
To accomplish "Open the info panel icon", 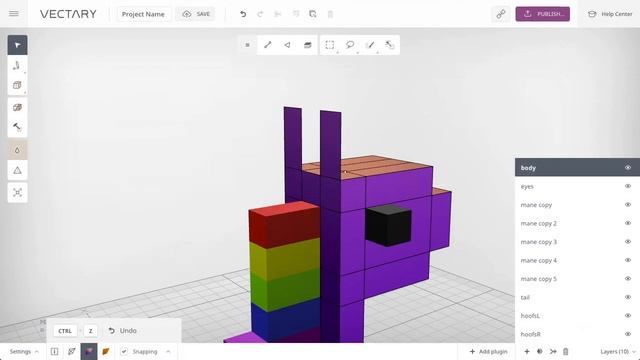I will coord(54,351).
